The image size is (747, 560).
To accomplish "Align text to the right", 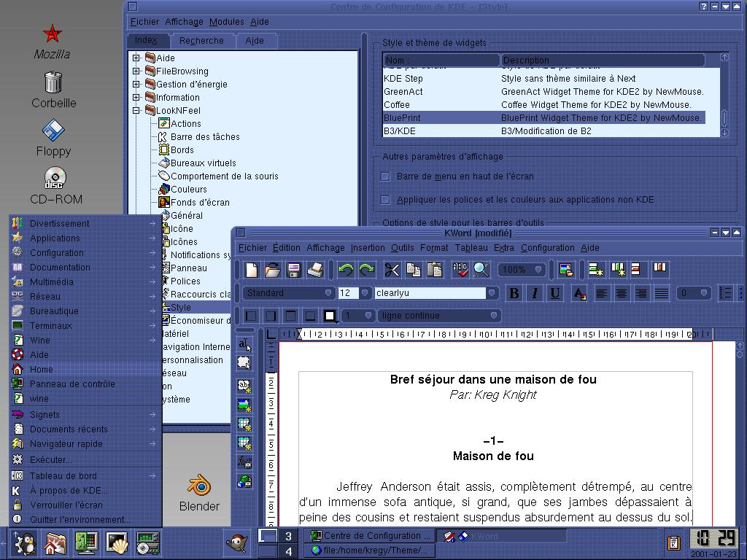I will (641, 293).
